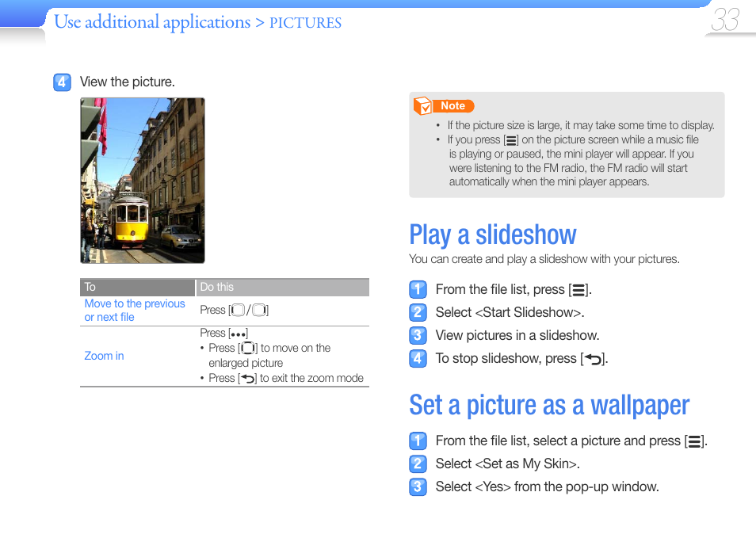Click 'View pictures in a slideshow.' text
Viewport: 756px width, 534px height.
click(x=517, y=335)
